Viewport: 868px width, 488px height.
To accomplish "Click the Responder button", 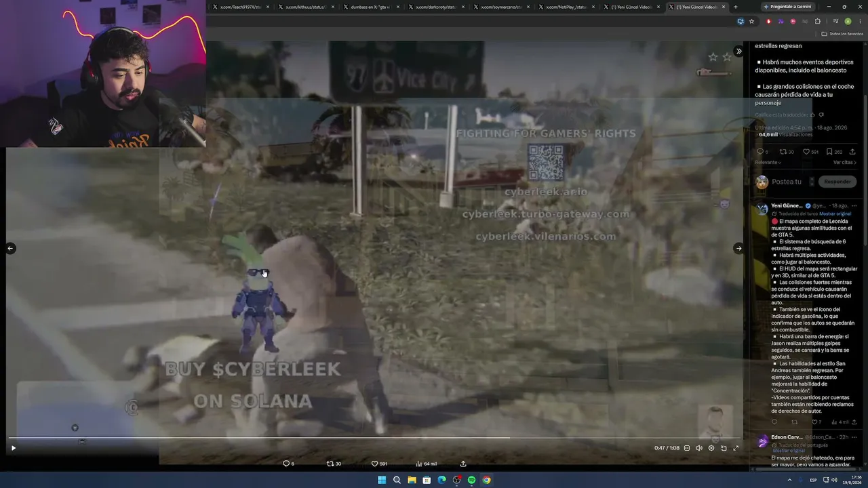I will [x=837, y=182].
